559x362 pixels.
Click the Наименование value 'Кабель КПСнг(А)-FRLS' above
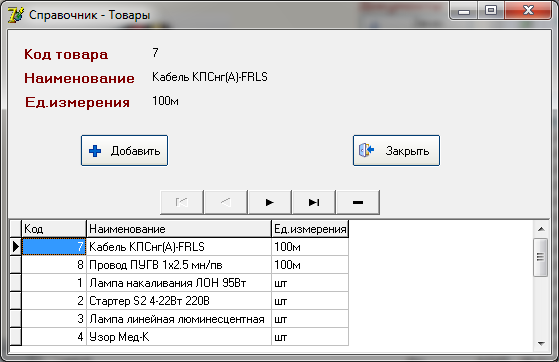[210, 77]
